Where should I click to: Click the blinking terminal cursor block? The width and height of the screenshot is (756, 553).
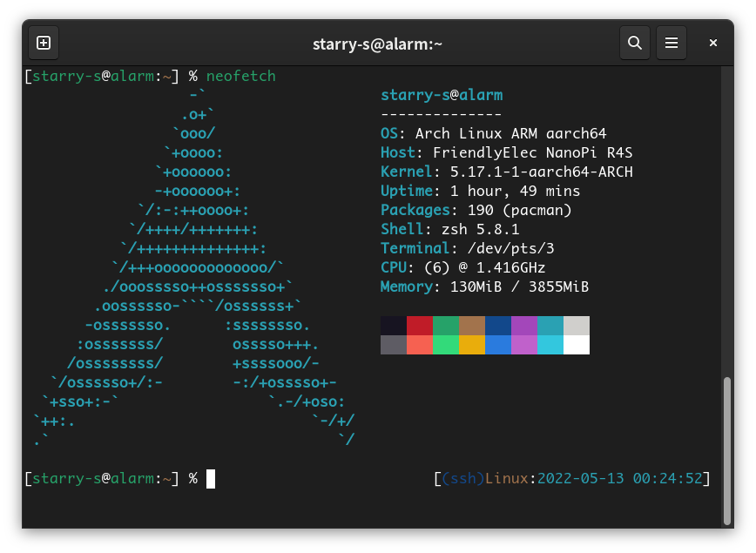click(209, 478)
